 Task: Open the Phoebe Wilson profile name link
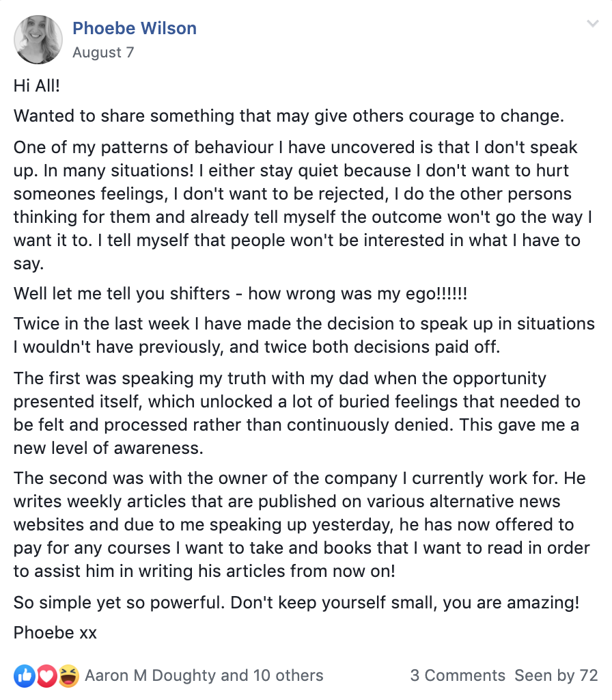click(135, 28)
